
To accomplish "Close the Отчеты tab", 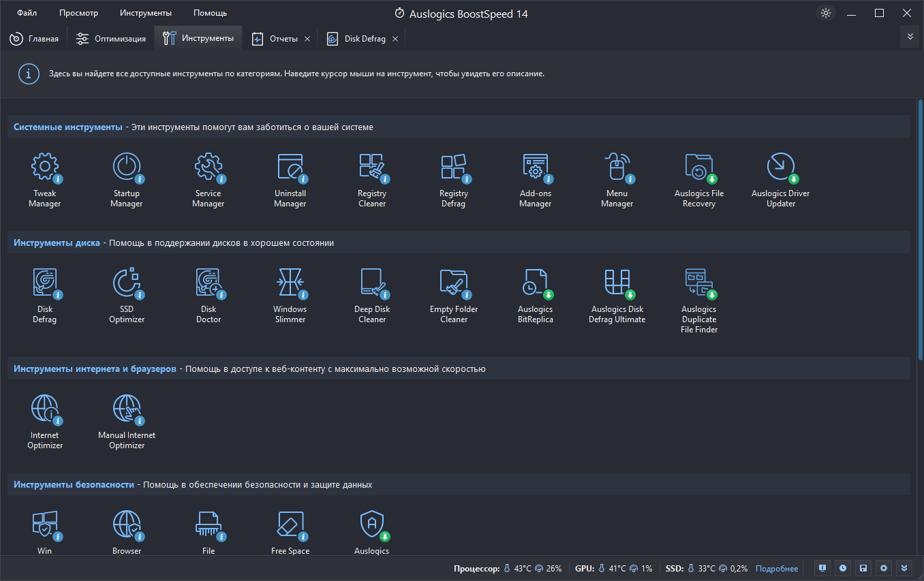I will 307,39.
